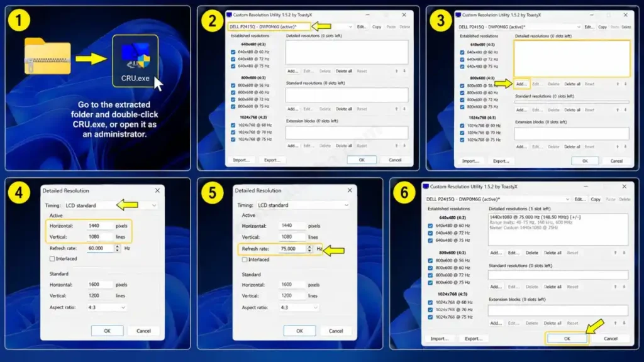Image resolution: width=644 pixels, height=362 pixels.
Task: Click Add... under Detailed resolutions in step 3
Action: click(x=521, y=84)
